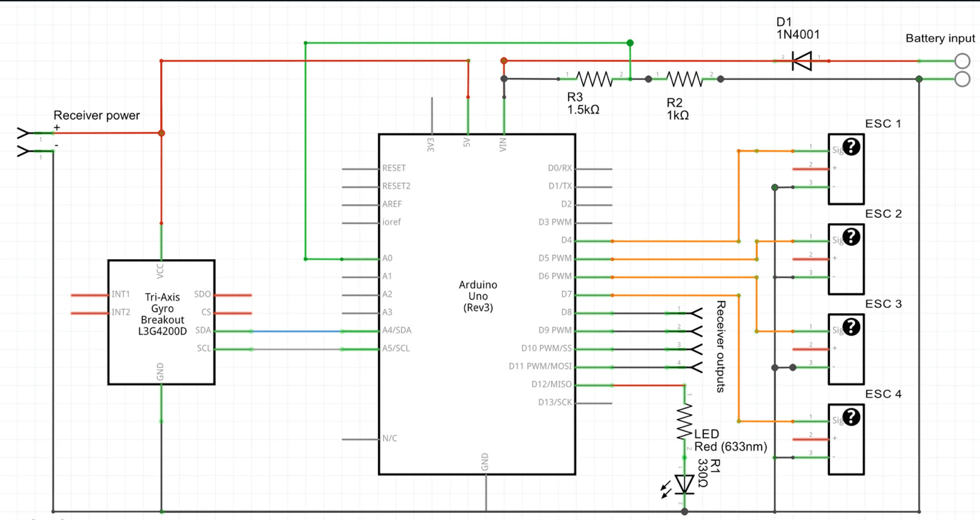Click the "Receiver power" label

pos(97,115)
